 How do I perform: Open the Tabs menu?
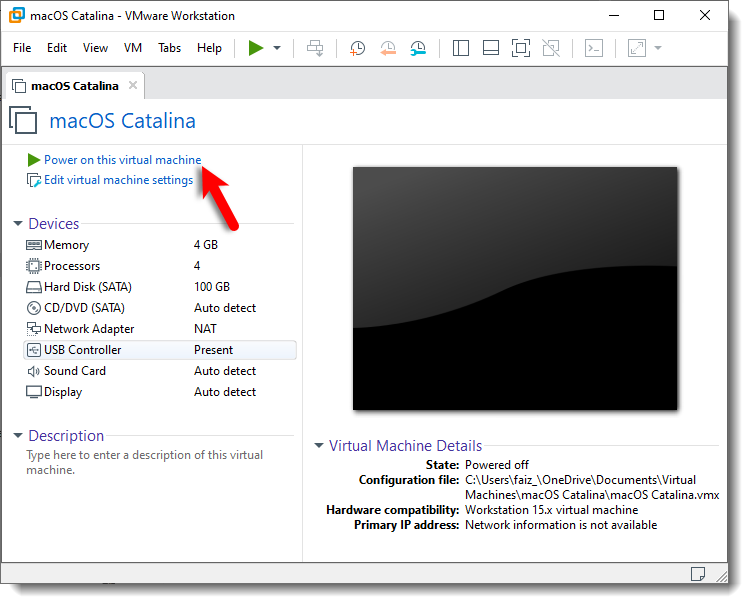coord(170,48)
